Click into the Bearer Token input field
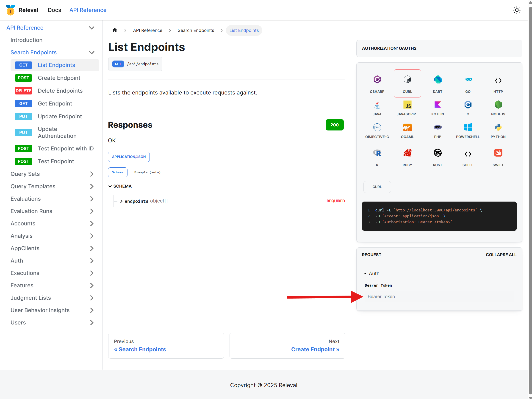This screenshot has width=532, height=399. coord(439,296)
